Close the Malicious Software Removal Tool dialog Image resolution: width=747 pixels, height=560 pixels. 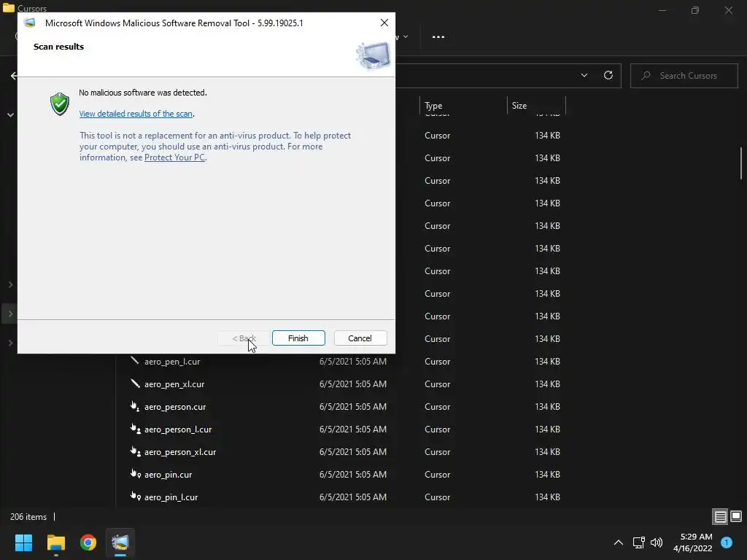(384, 23)
